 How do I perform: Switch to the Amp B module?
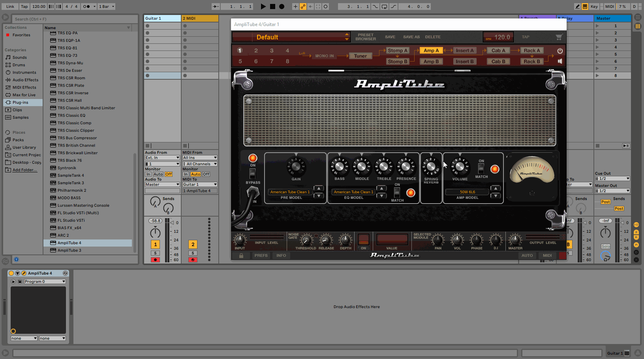click(431, 61)
